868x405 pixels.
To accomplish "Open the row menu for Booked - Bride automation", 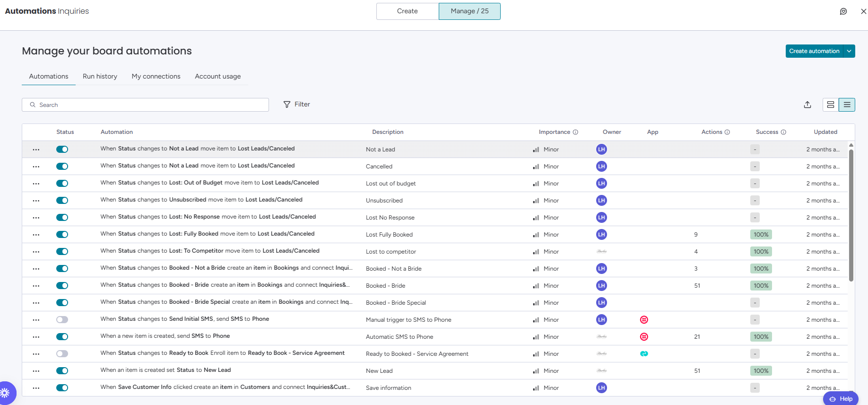I will click(x=36, y=286).
